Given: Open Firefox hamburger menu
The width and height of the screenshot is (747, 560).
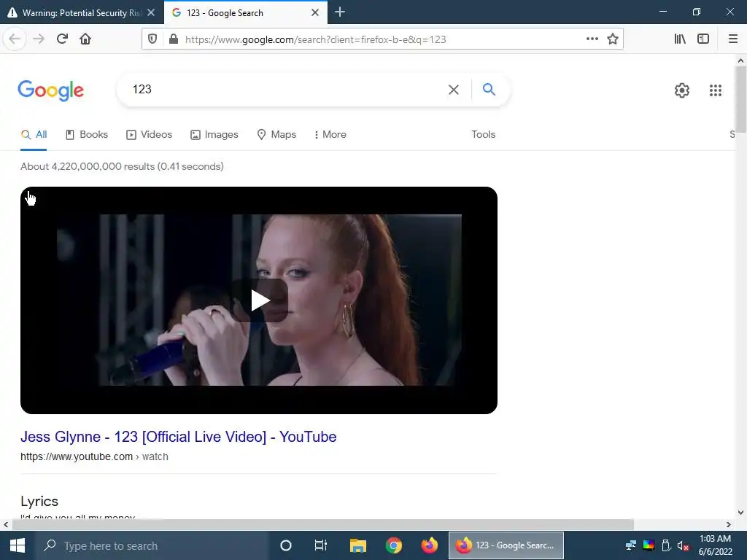Looking at the screenshot, I should click(x=733, y=39).
